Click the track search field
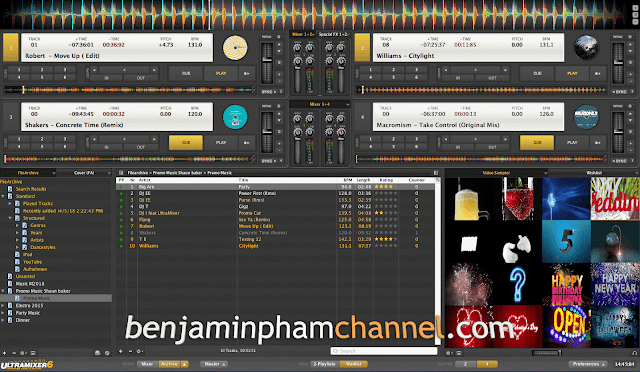Image resolution: width=640 pixels, height=372 pixels. point(384,351)
